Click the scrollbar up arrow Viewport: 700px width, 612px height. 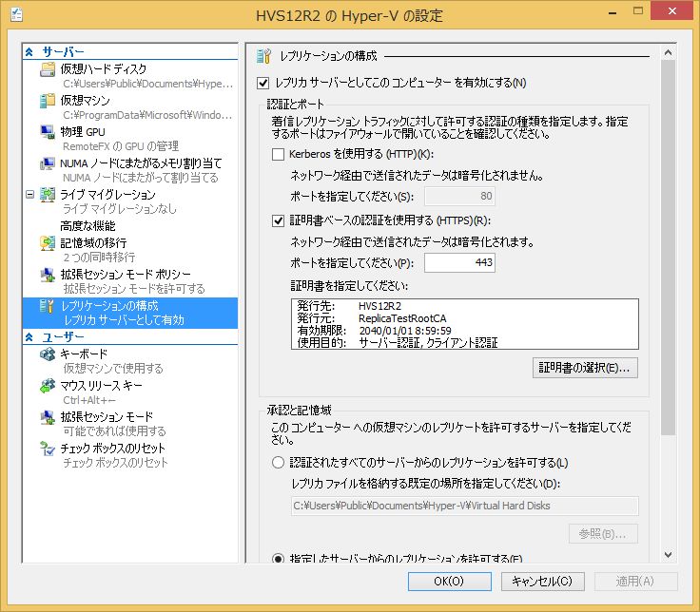click(668, 52)
